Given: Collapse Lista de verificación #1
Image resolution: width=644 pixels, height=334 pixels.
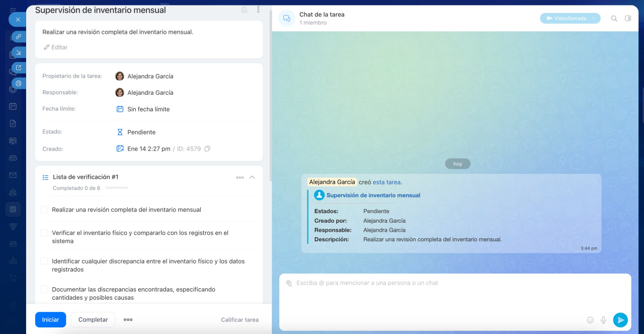Looking at the screenshot, I should tap(252, 177).
